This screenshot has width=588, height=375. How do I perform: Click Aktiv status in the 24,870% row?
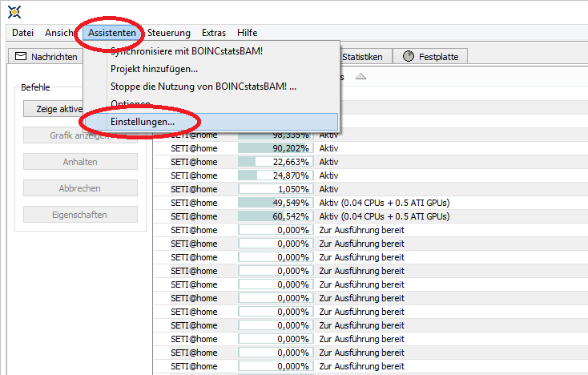pyautogui.click(x=329, y=175)
